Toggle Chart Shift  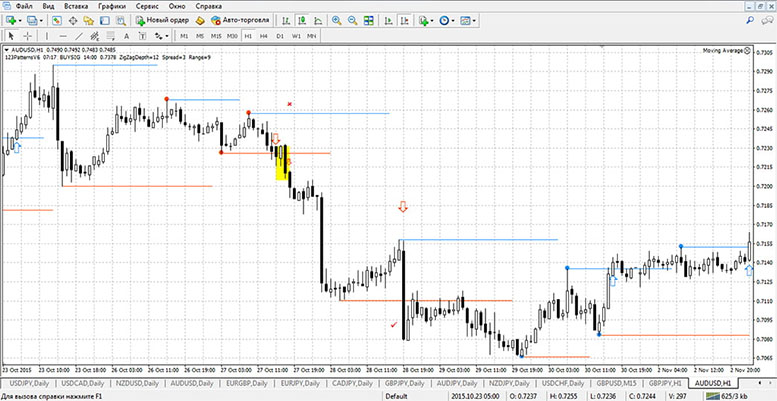pos(405,20)
